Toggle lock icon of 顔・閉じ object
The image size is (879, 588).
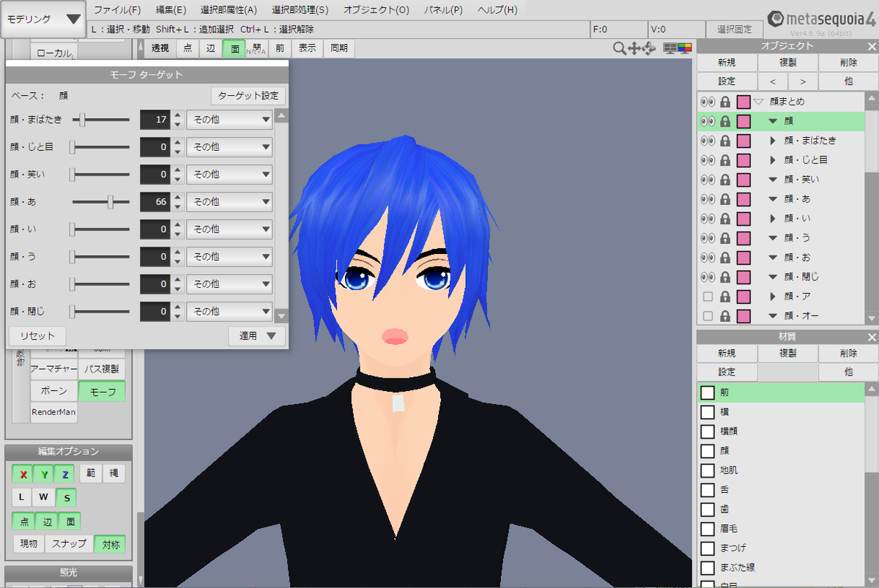point(725,277)
